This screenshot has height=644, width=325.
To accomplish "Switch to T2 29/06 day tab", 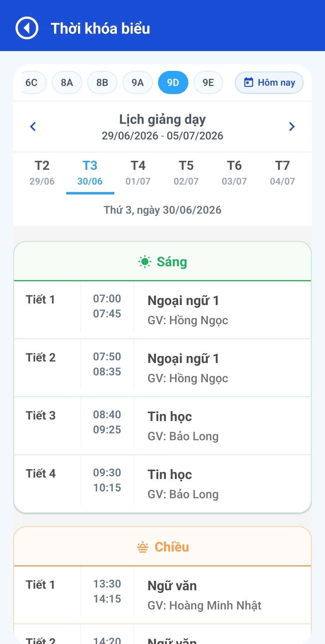I will (x=42, y=173).
